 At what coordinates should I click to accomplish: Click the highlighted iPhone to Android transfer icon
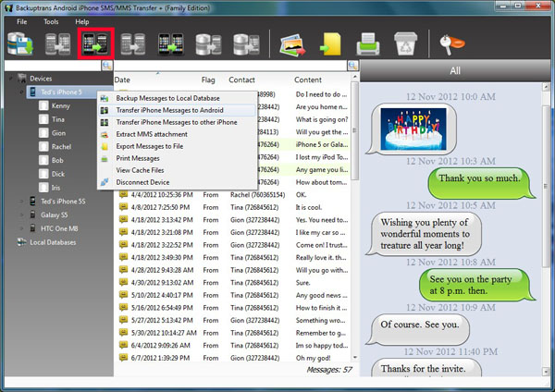[95, 43]
